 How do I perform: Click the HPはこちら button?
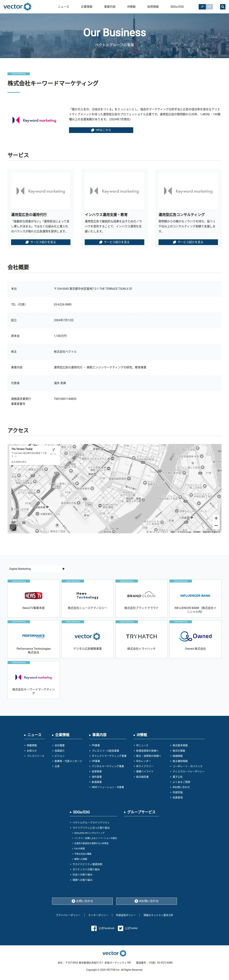point(101,130)
